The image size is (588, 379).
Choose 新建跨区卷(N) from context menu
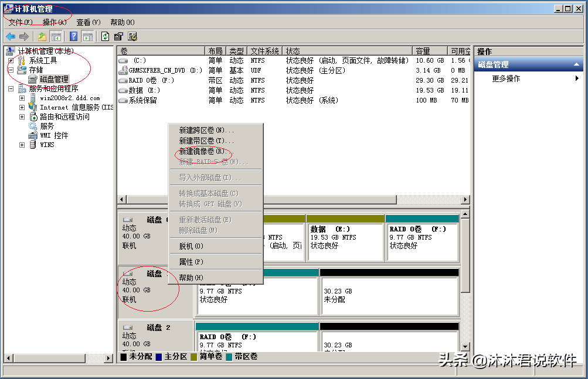(x=216, y=130)
